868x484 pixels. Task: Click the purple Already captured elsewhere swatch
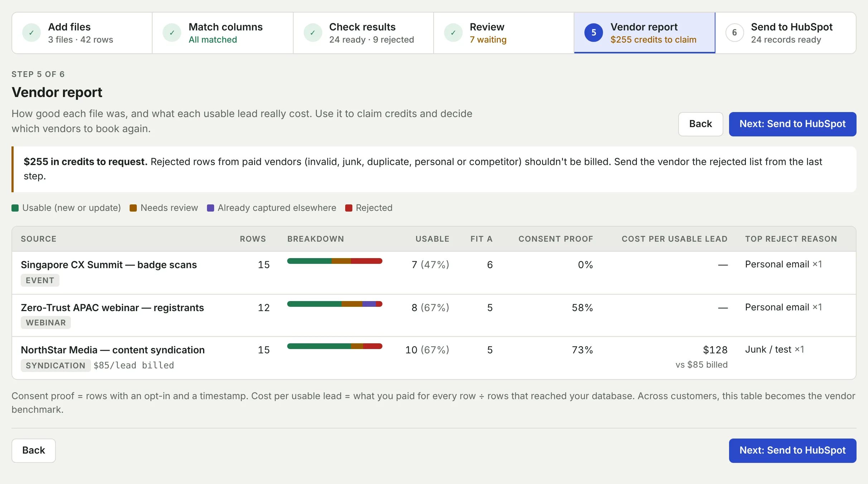click(x=211, y=208)
